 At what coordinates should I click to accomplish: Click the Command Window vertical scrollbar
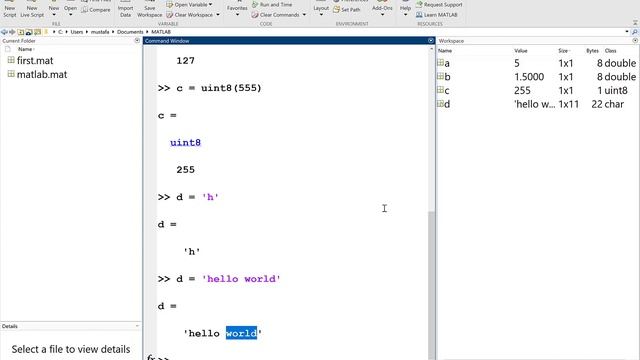(x=431, y=286)
